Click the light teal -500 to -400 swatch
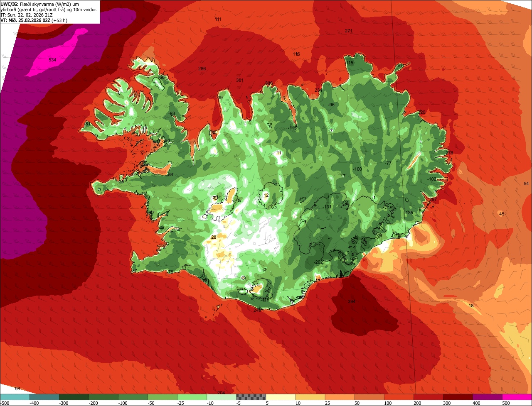The width and height of the screenshot is (532, 406). point(15,397)
